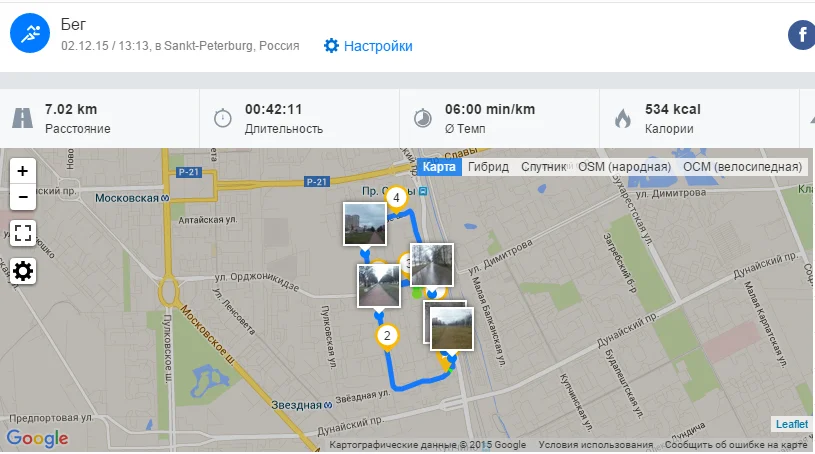Open Условия использования terms link
Image resolution: width=815 pixels, height=454 pixels.
pos(596,445)
